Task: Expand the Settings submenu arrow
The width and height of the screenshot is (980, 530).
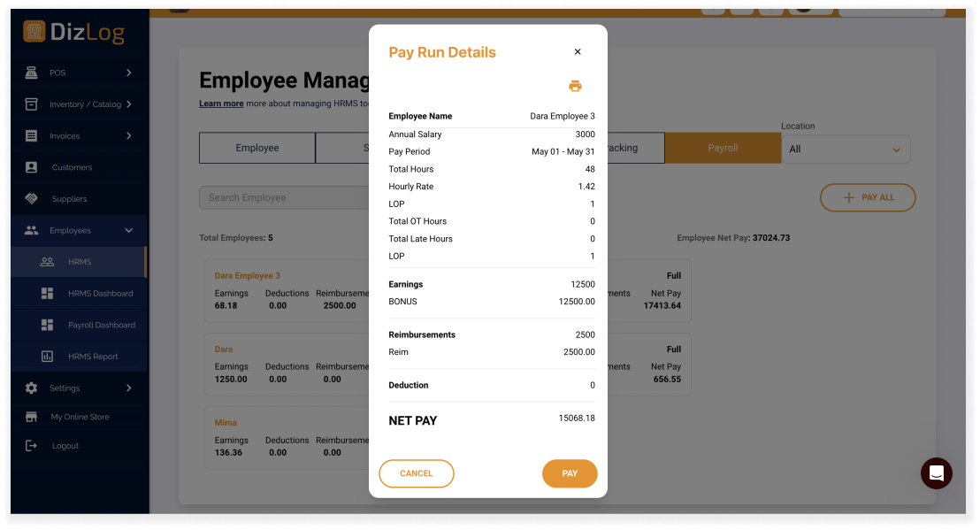Action: [129, 388]
